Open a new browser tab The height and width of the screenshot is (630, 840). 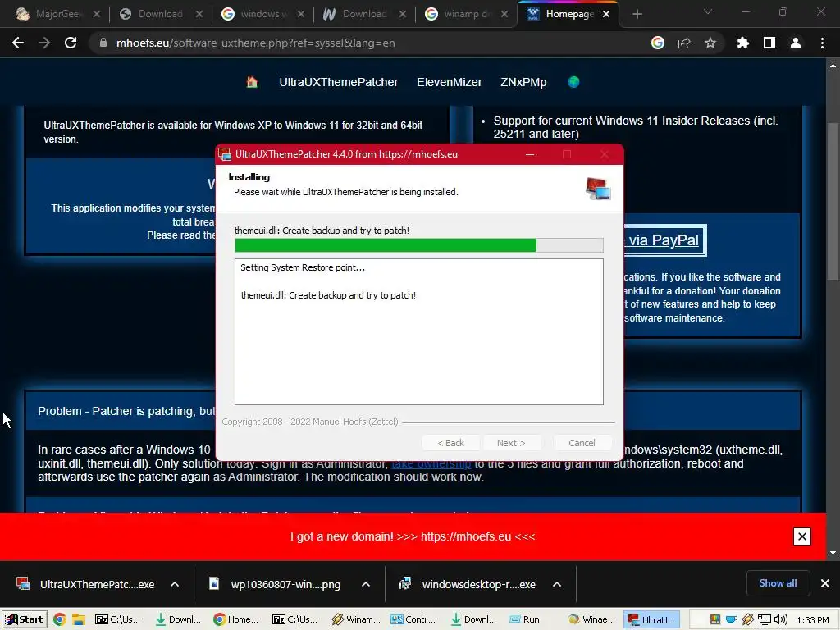pos(637,14)
